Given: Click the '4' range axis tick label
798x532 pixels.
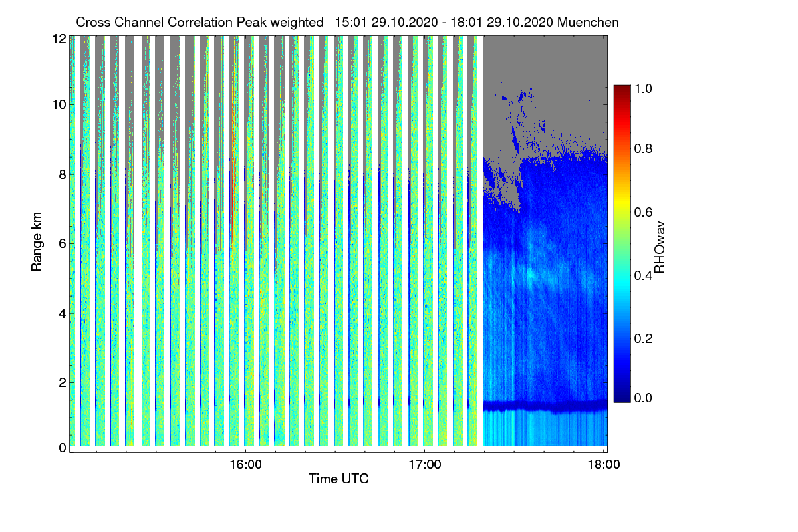Looking at the screenshot, I should tap(63, 313).
